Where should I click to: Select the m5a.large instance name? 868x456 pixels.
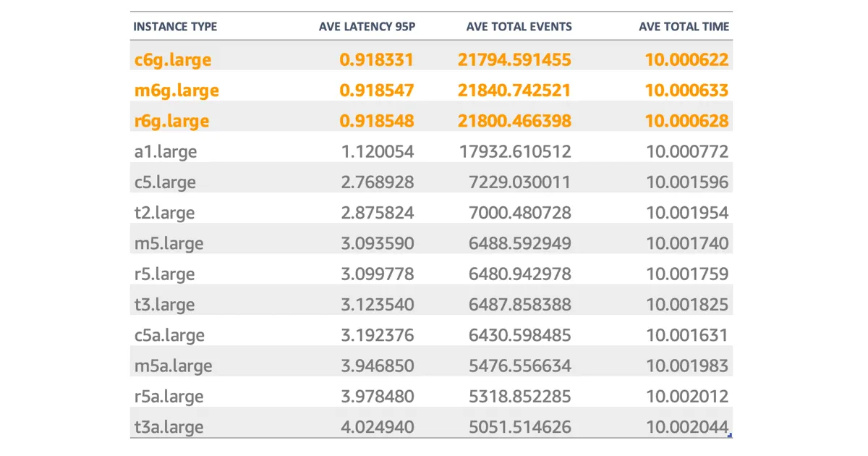(x=173, y=366)
